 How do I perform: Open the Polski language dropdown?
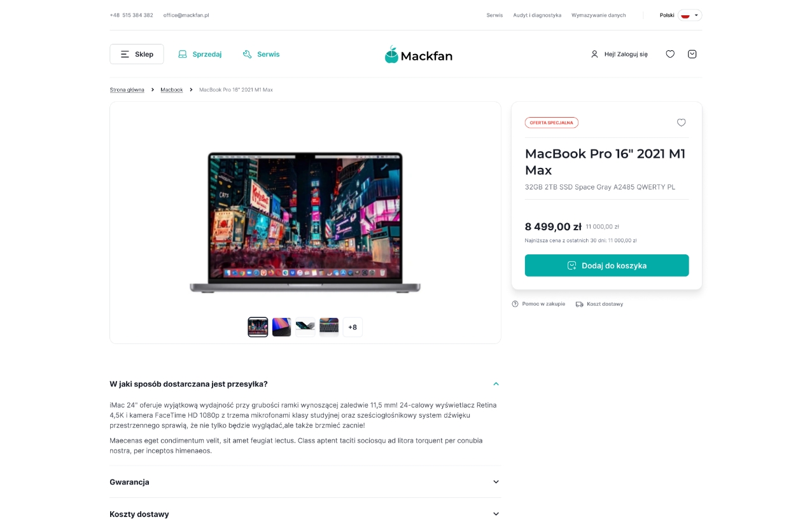(x=680, y=15)
